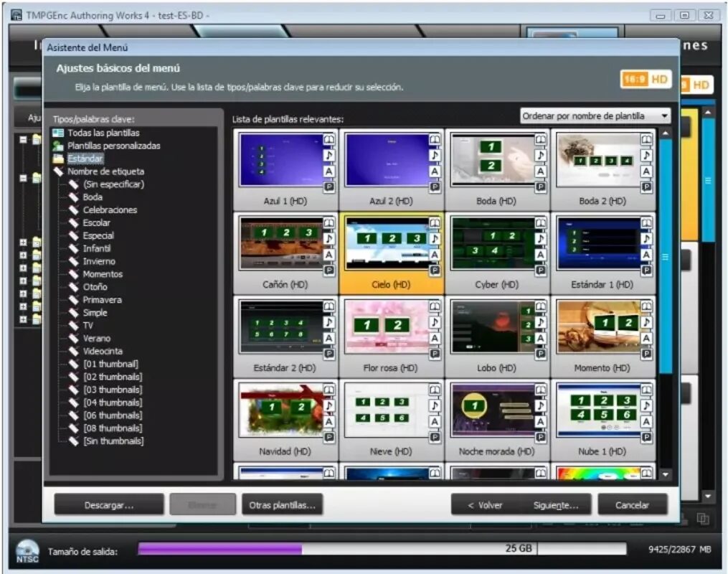The height and width of the screenshot is (574, 728).
Task: Click book icon on Estándar 2 (HD)
Action: point(328,306)
